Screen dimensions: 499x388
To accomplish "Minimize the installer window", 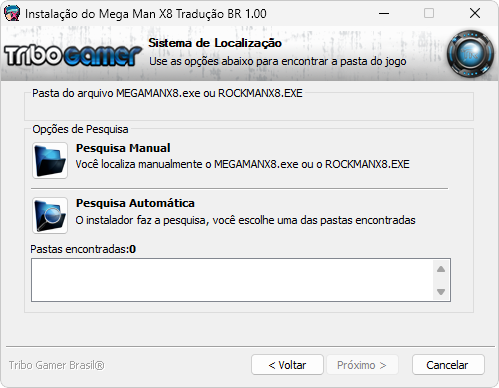I will [x=384, y=14].
